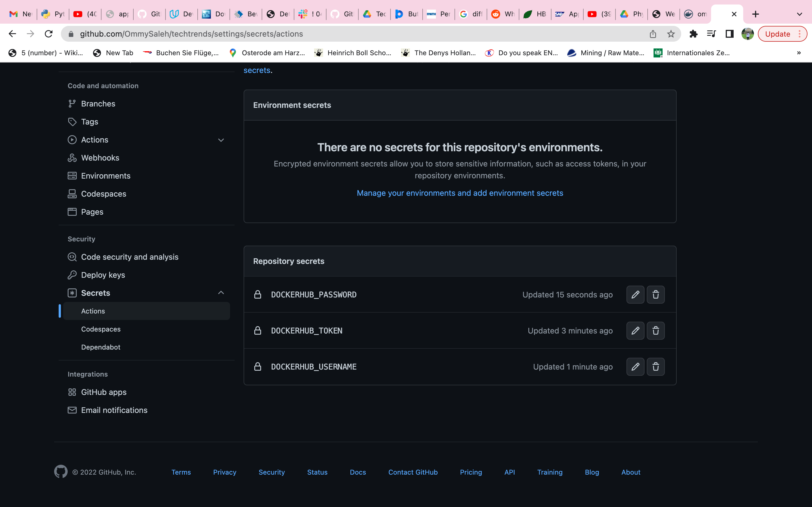Open Manage your environments link

point(460,193)
